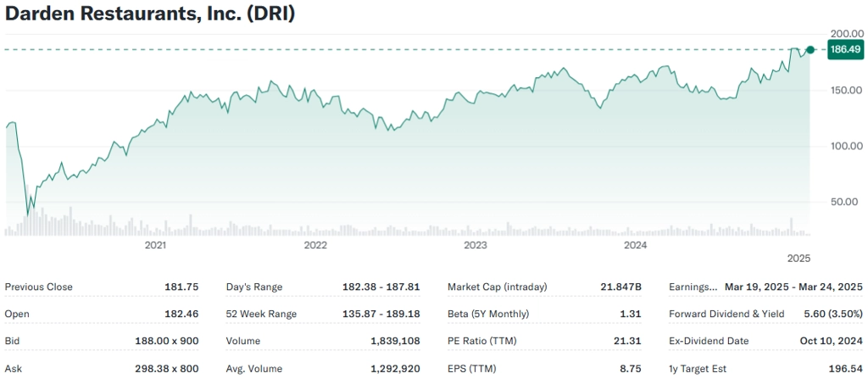Click the current price marker dot on chart
Viewport: 868px width, 379px height.
(x=810, y=50)
